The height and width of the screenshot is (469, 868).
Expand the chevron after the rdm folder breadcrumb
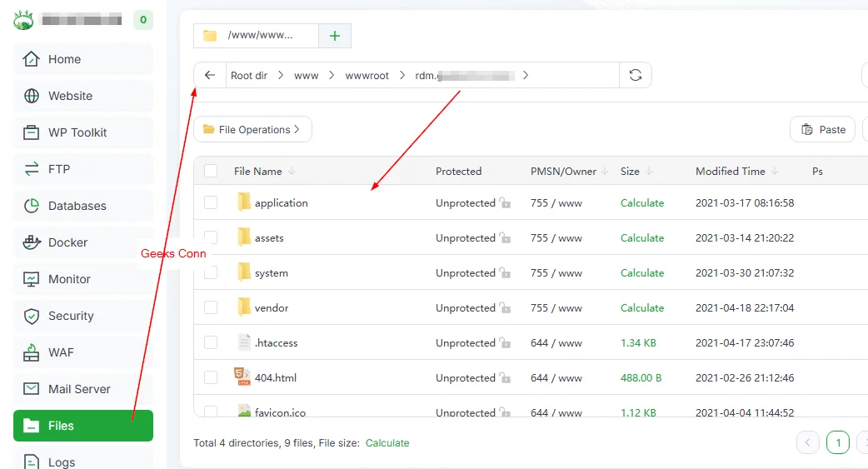pyautogui.click(x=526, y=75)
